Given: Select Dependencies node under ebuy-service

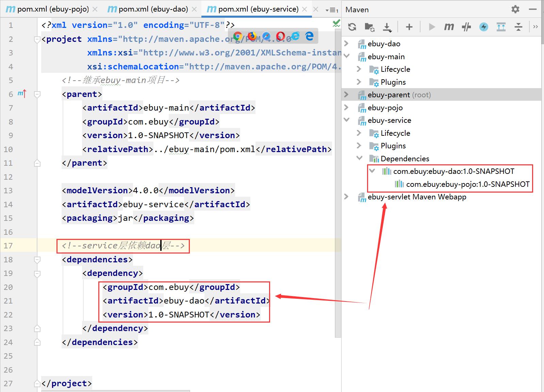Looking at the screenshot, I should [x=405, y=159].
